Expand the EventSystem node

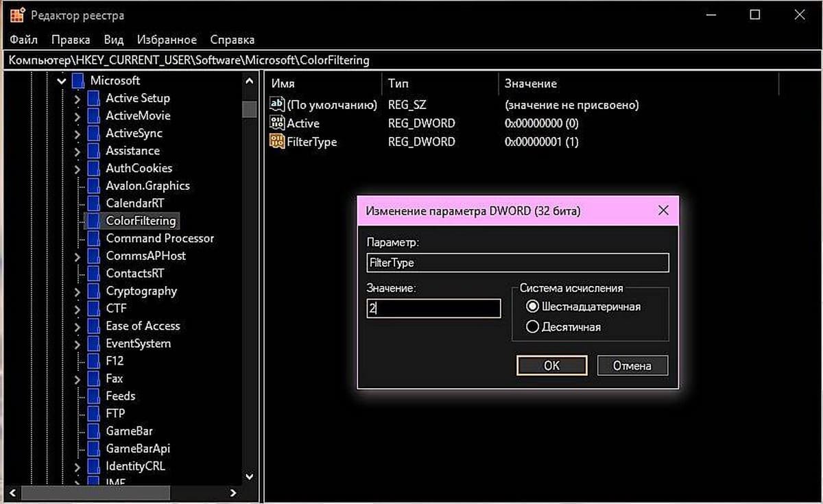coord(77,344)
